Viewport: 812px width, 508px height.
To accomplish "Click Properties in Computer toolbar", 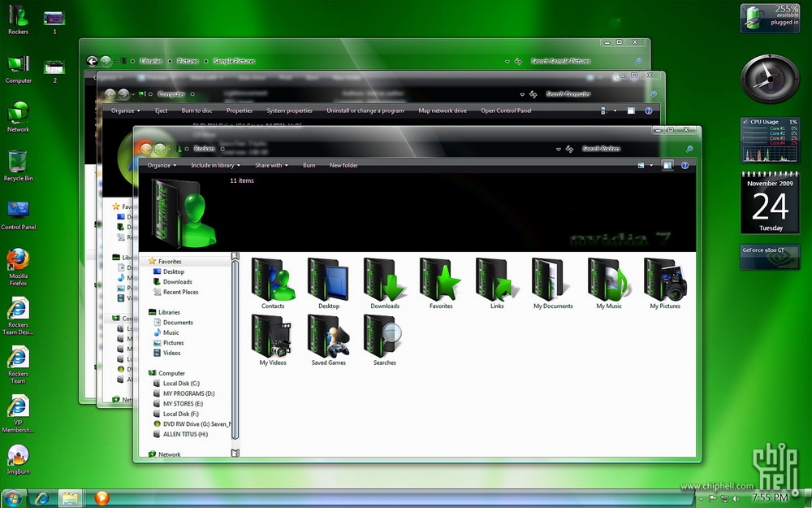I will tap(240, 111).
